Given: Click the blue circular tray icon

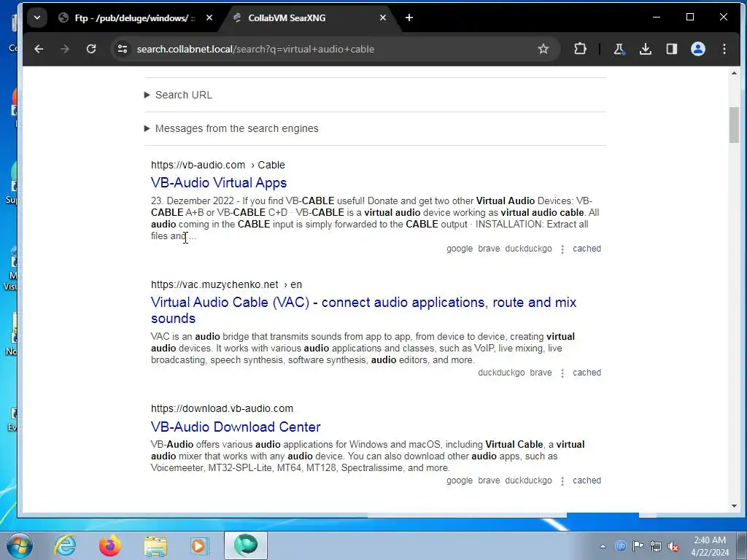Looking at the screenshot, I should pos(620,545).
